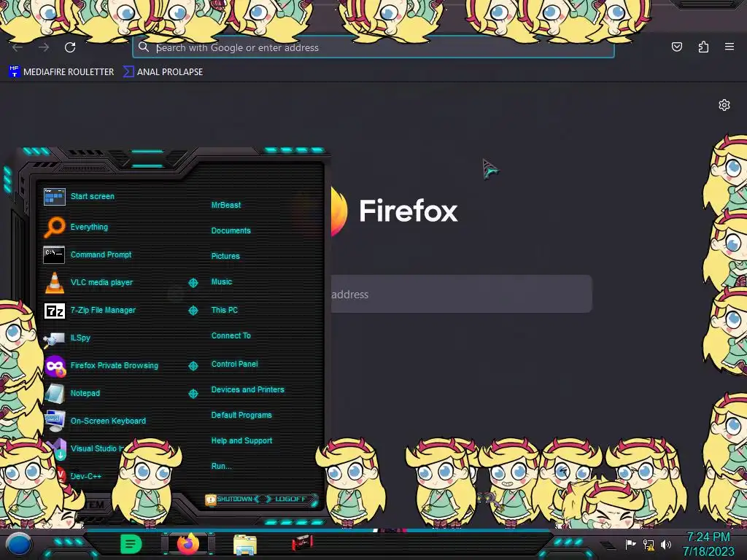Screen dimensions: 747x560
Task: Click network tray icon
Action: coord(648,544)
